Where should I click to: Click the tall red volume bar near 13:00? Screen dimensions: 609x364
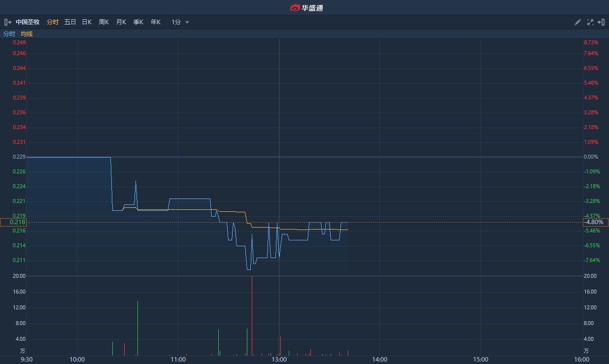251,315
